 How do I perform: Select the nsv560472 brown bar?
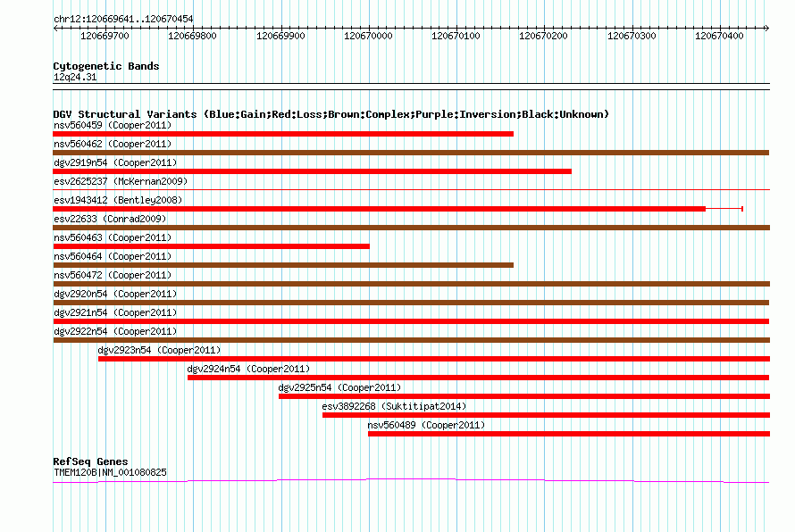tap(411, 284)
